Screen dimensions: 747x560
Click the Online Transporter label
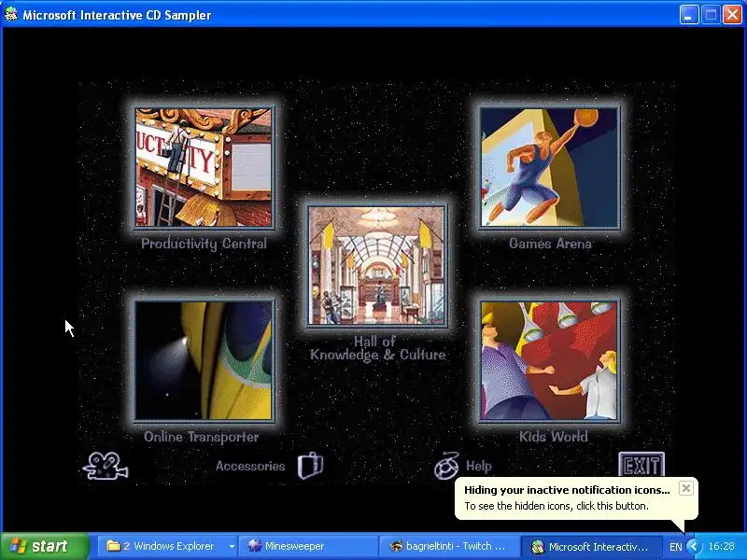pyautogui.click(x=202, y=437)
